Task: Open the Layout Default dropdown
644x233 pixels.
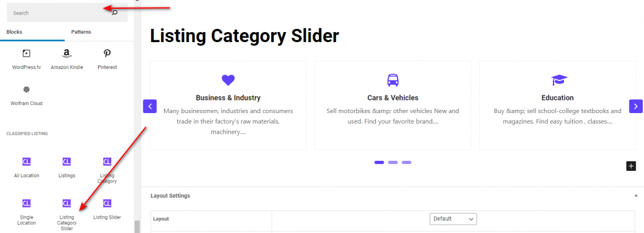Action: [453, 219]
